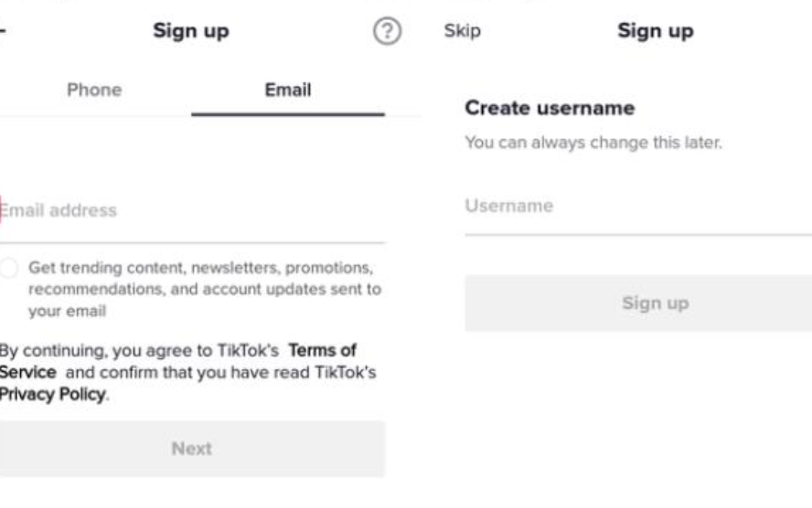Tap Skip to bypass username creation

[462, 31]
